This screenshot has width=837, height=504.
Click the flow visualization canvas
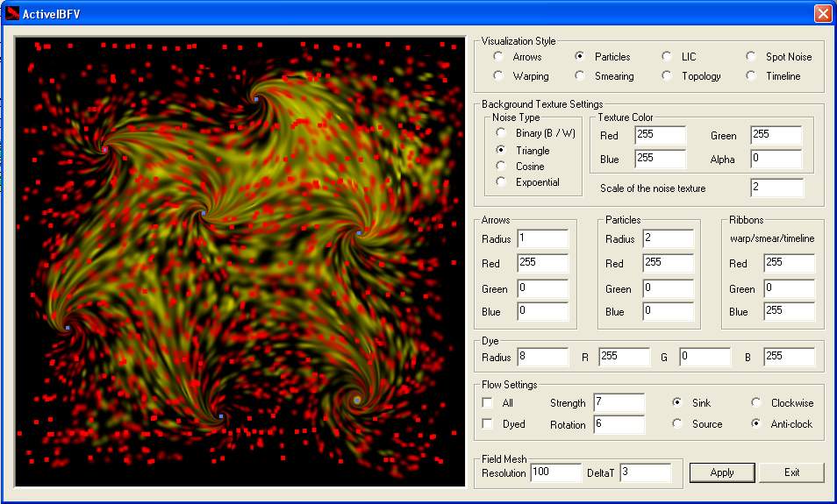pos(240,261)
